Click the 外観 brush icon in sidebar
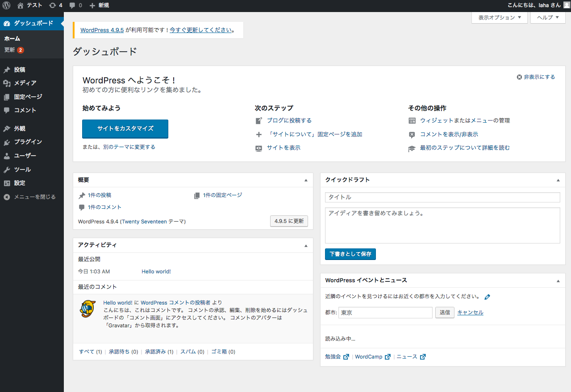 point(7,128)
